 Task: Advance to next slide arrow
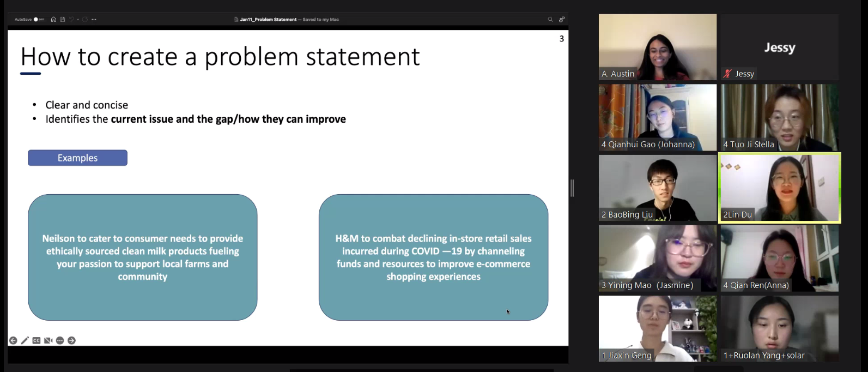[71, 341]
